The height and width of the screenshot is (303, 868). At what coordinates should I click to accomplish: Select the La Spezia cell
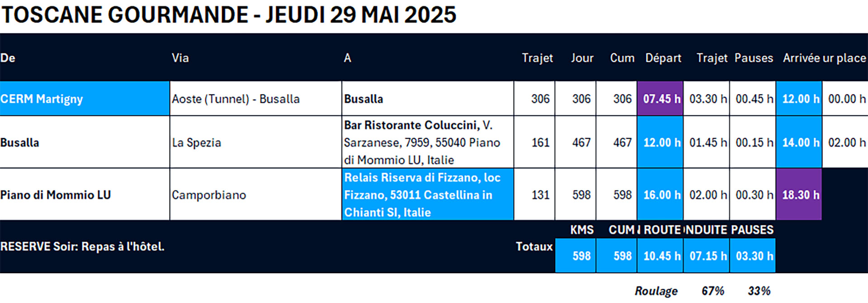(x=255, y=142)
